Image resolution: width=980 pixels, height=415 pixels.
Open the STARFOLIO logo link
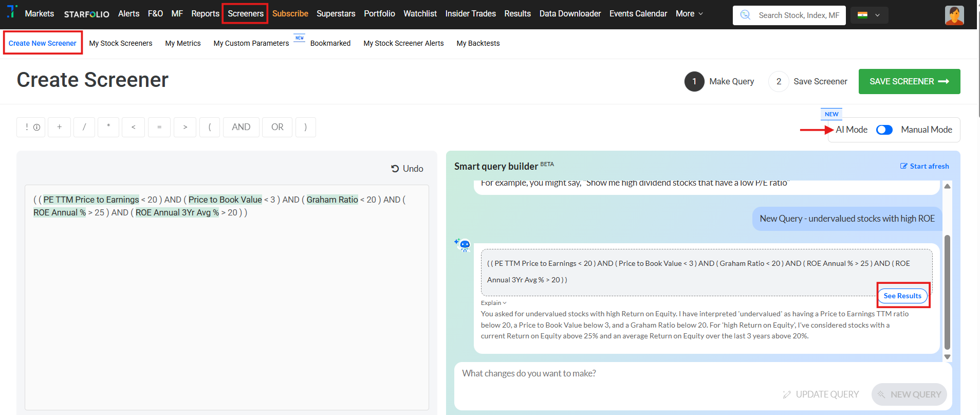(x=86, y=14)
